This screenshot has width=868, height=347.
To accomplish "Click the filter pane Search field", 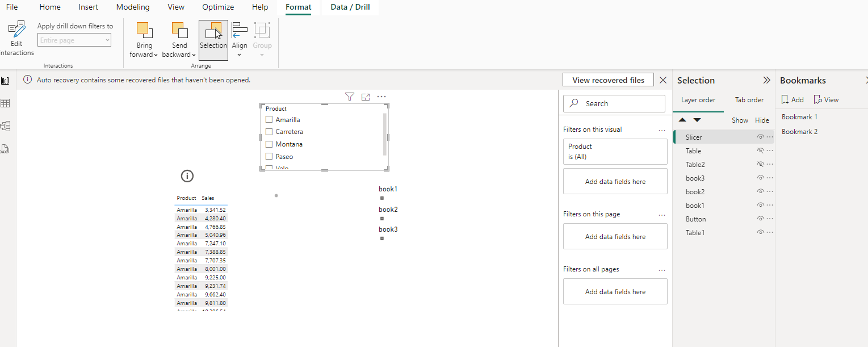I will click(614, 103).
